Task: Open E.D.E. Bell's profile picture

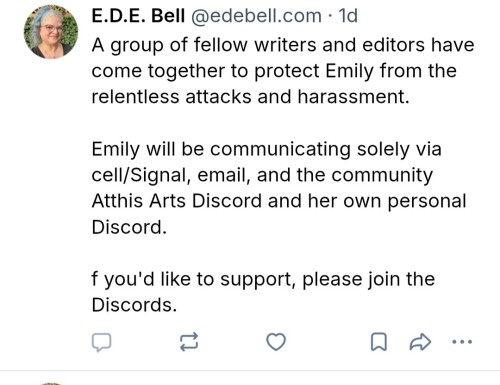Action: pyautogui.click(x=51, y=32)
